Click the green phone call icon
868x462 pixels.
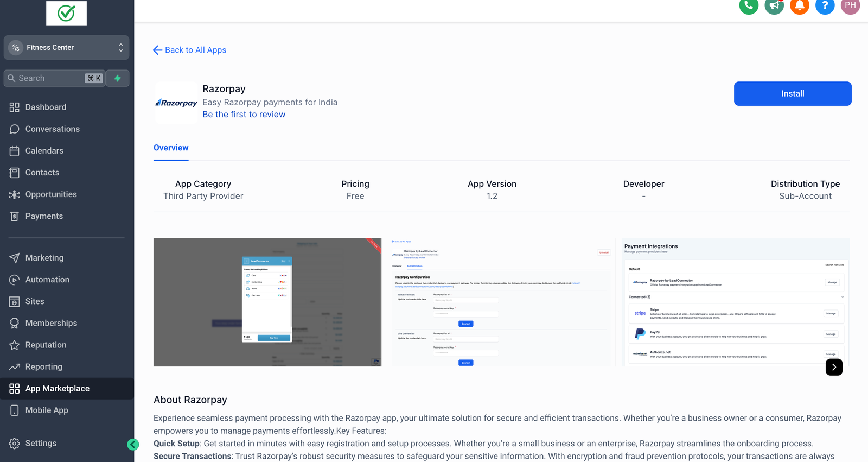(749, 6)
